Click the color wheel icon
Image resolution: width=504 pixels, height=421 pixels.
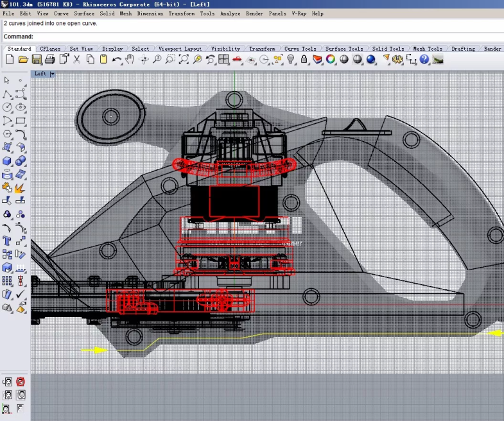pos(331,59)
